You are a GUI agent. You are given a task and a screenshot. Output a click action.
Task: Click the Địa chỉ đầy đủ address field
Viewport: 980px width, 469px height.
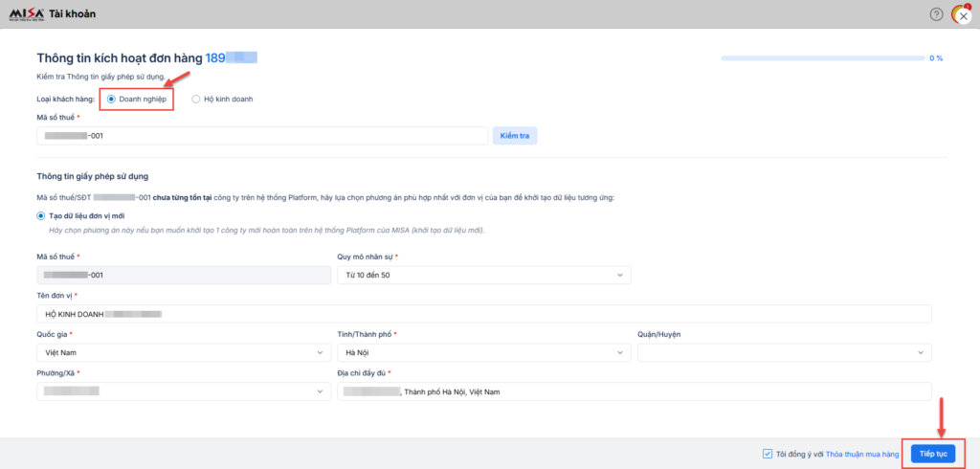635,391
